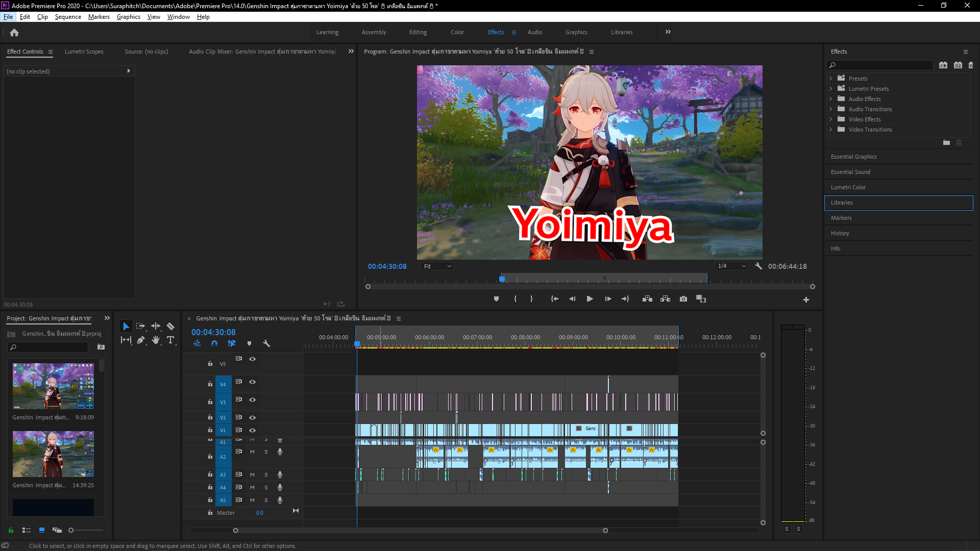The height and width of the screenshot is (551, 980).
Task: Open the Comparison View button
Action: 701,299
